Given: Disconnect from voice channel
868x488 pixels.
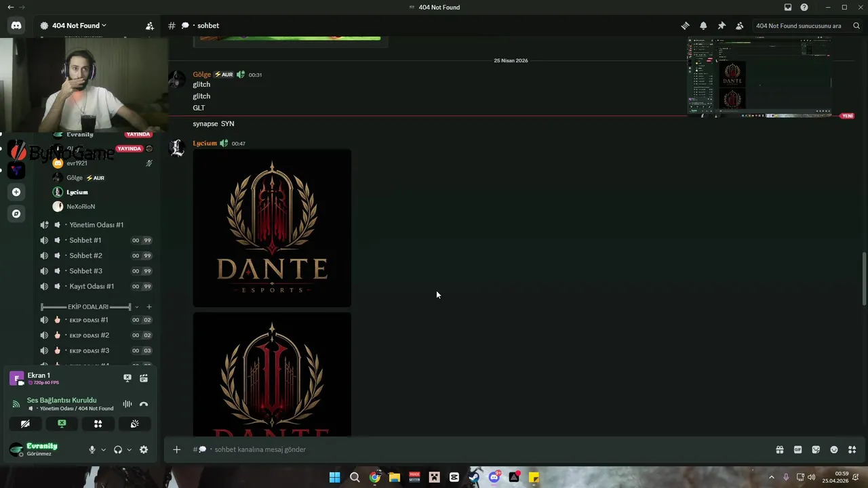Looking at the screenshot, I should tap(144, 404).
